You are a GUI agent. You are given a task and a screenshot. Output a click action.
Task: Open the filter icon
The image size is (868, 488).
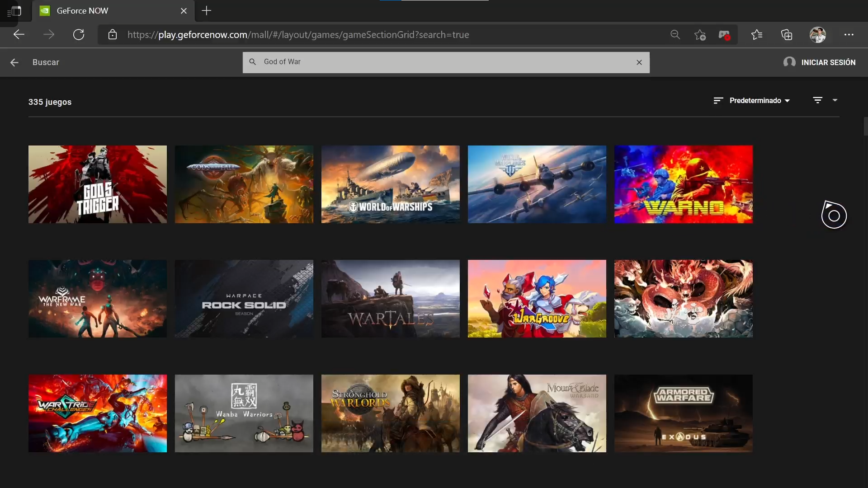click(817, 100)
